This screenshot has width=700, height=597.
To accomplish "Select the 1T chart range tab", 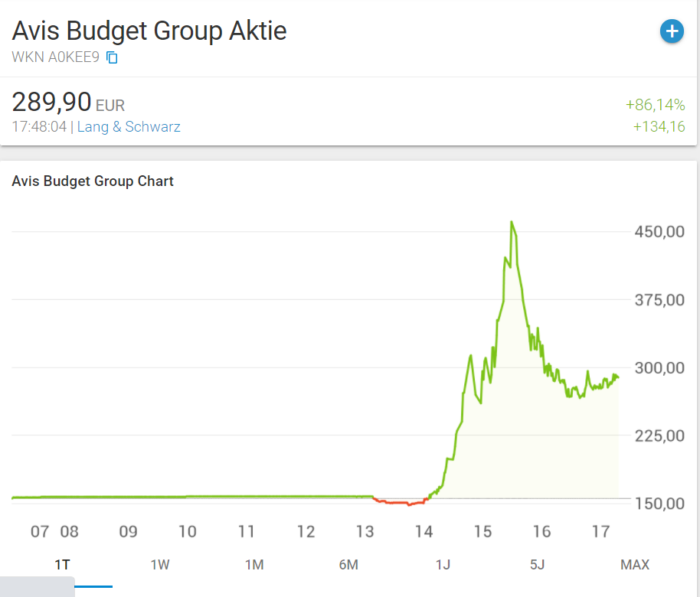I will [63, 565].
